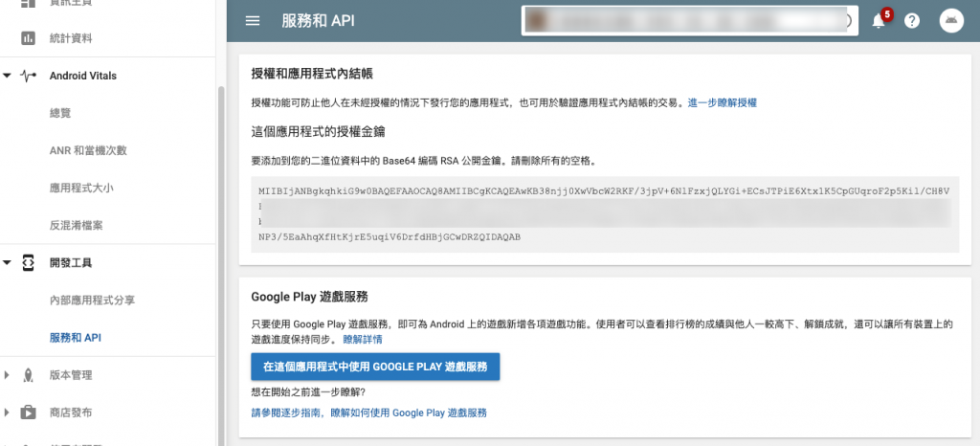This screenshot has width=980, height=446.
Task: Click the last key line ending DAQAB
Action: [x=390, y=237]
